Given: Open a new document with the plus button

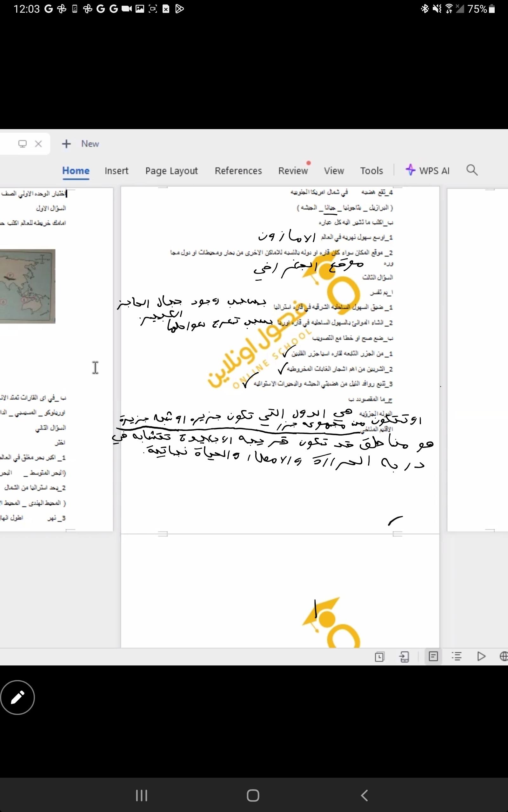Looking at the screenshot, I should [66, 144].
